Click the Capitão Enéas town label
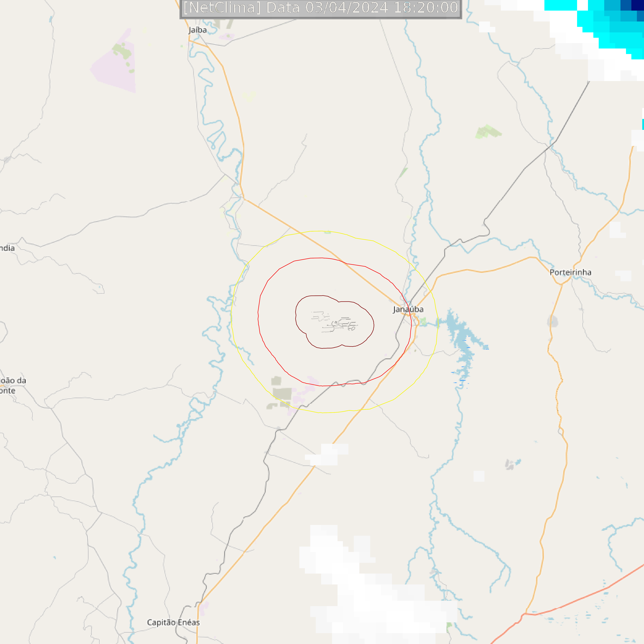This screenshot has height=644, width=644. tap(173, 622)
